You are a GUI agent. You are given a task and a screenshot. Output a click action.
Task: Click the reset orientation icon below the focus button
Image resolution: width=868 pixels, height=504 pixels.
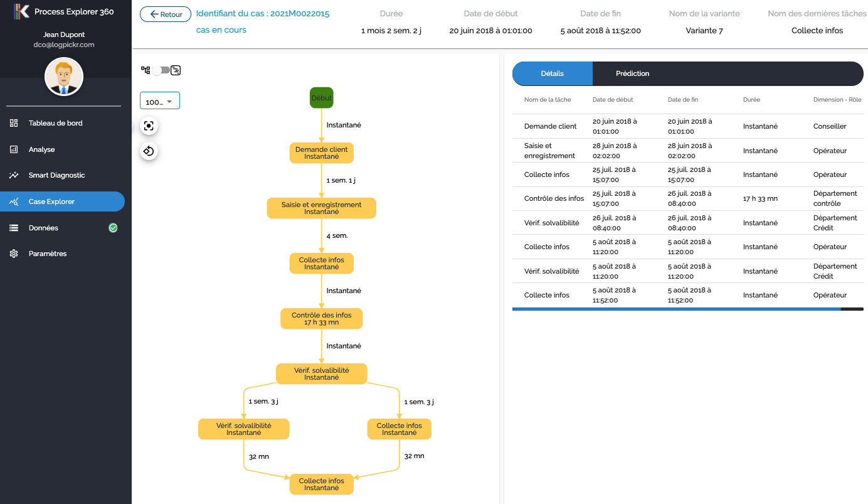point(149,151)
